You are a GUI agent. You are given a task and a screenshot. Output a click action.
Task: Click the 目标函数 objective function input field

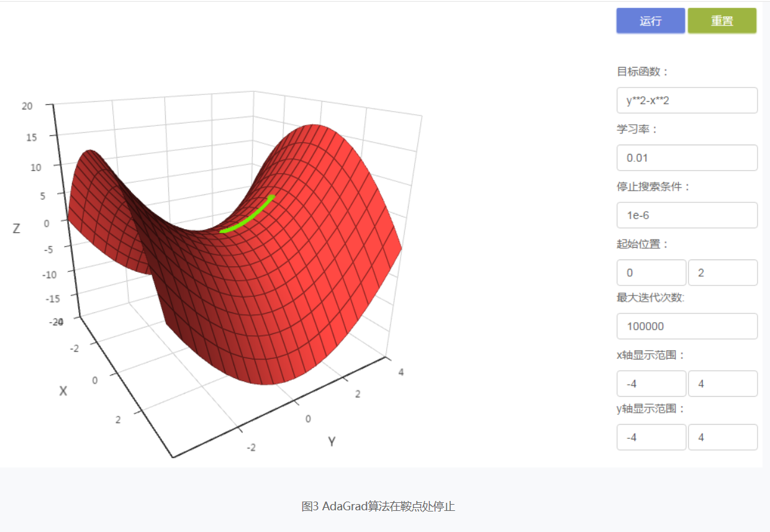pyautogui.click(x=687, y=100)
